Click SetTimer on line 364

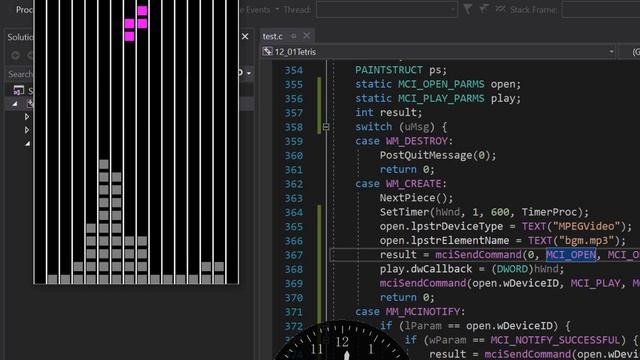404,212
